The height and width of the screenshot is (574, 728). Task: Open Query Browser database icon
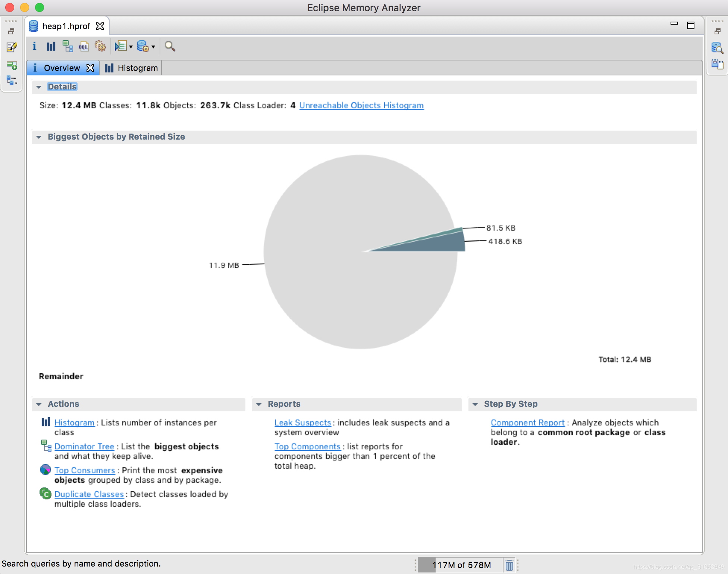(143, 46)
